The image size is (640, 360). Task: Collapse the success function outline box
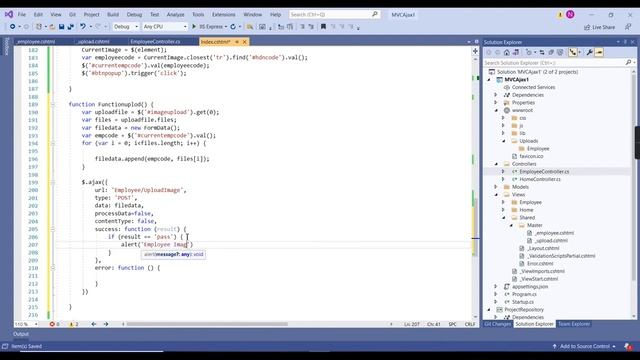tap(53, 229)
